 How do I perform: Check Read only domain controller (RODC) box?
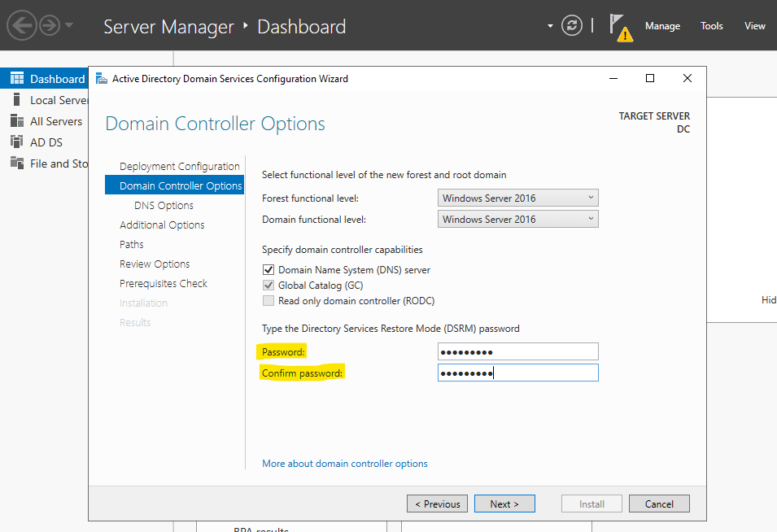(268, 301)
